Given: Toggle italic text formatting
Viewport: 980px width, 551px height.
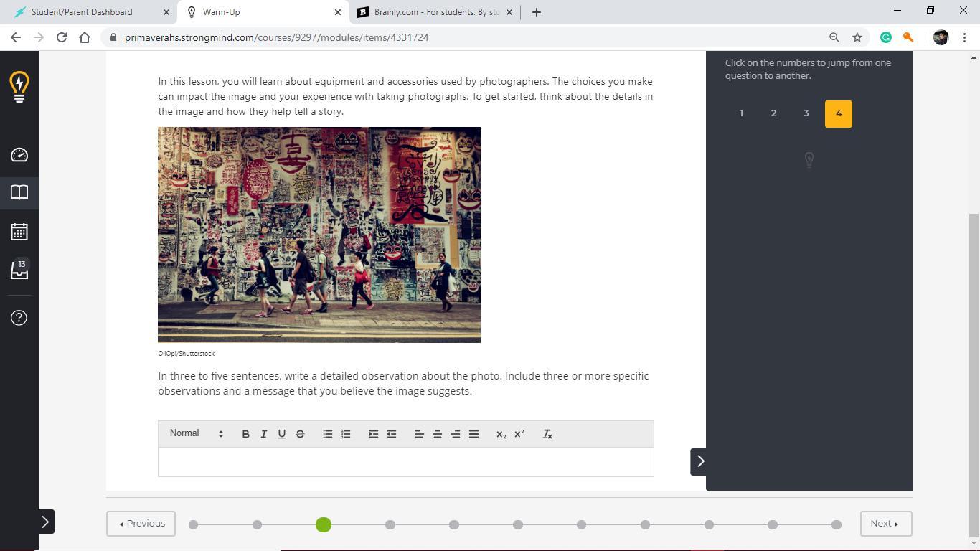Looking at the screenshot, I should pyautogui.click(x=263, y=434).
